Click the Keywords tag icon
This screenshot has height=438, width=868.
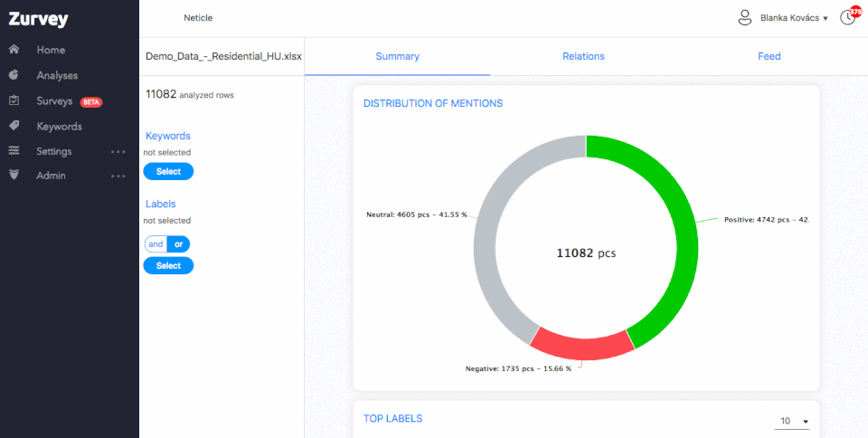pos(14,126)
